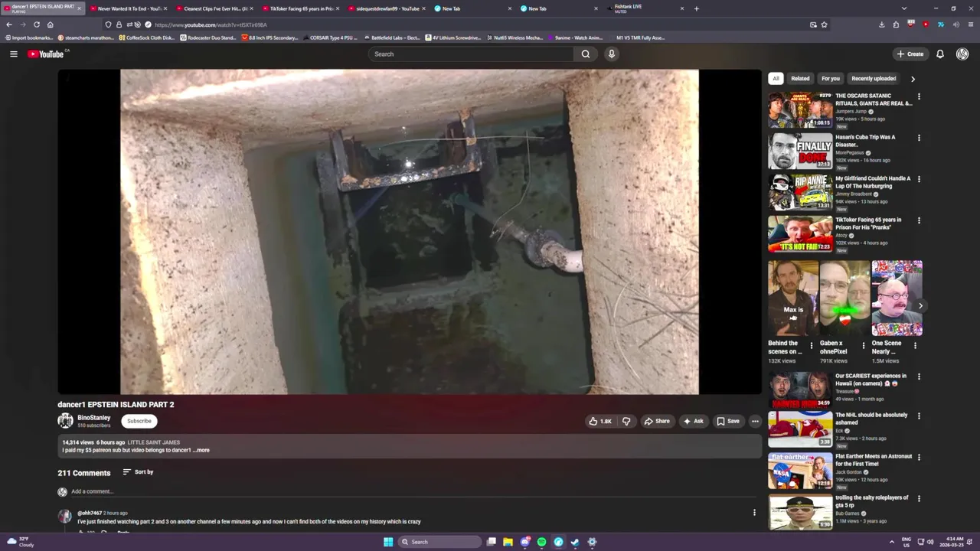Open options for the gta 5 rp video
Screen dimensions: 980x551
[x=919, y=498]
